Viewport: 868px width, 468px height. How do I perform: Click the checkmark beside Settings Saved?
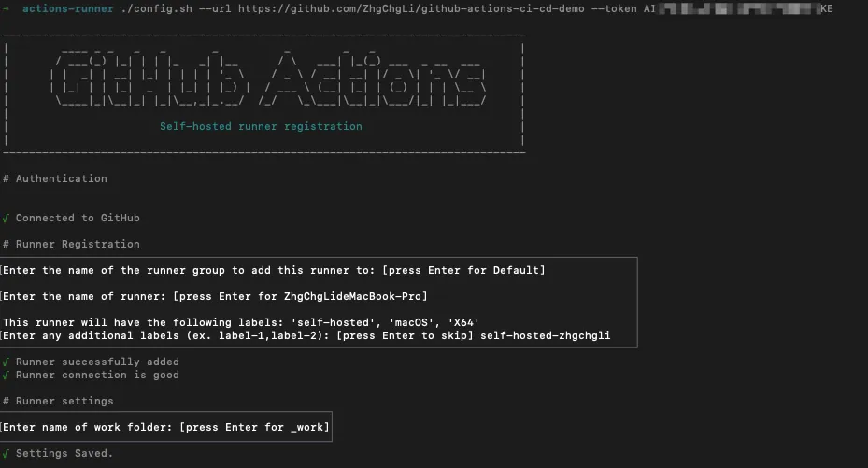[x=6, y=454]
